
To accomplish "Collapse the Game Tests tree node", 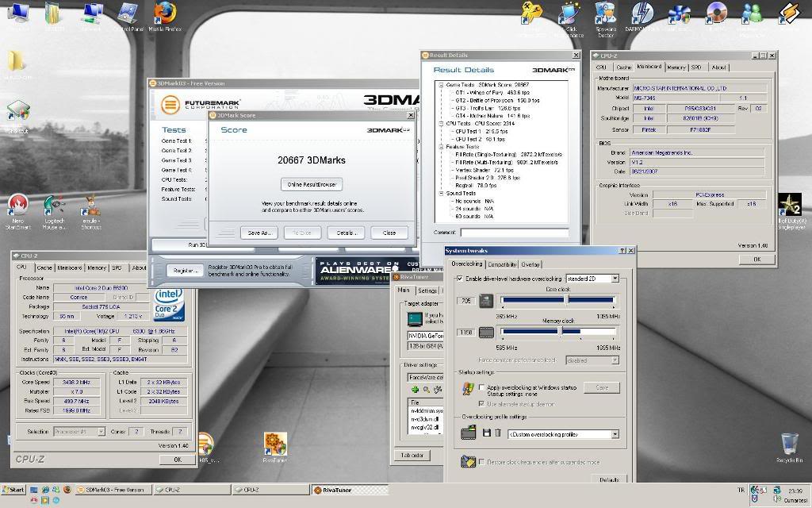I will [x=441, y=84].
